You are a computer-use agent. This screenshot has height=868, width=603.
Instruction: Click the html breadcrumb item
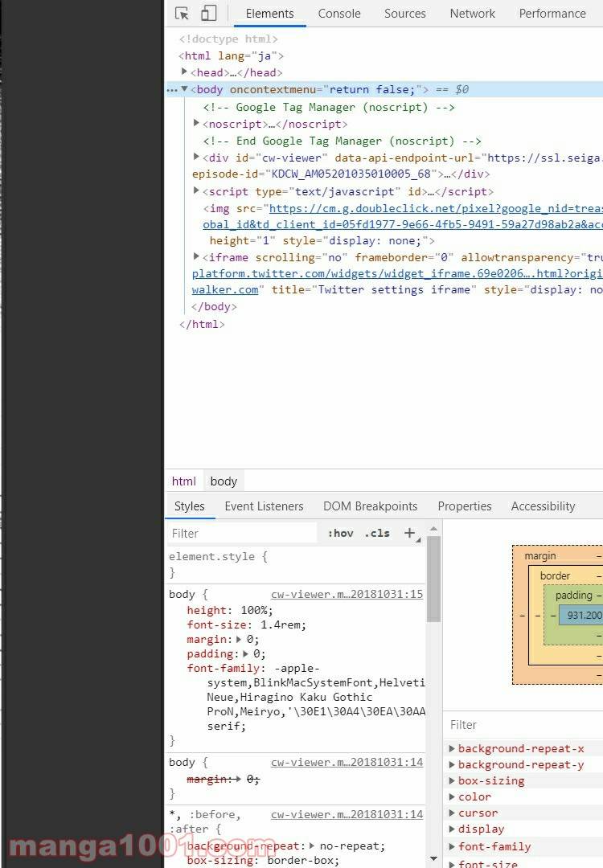pos(183,481)
